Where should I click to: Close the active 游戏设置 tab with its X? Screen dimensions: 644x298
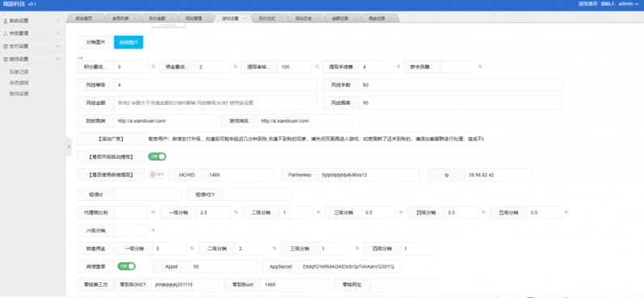click(245, 19)
